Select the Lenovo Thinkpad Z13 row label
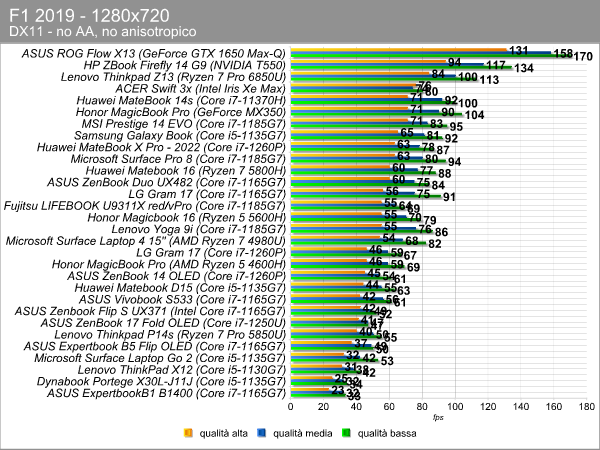The height and width of the screenshot is (450, 600). (x=173, y=77)
